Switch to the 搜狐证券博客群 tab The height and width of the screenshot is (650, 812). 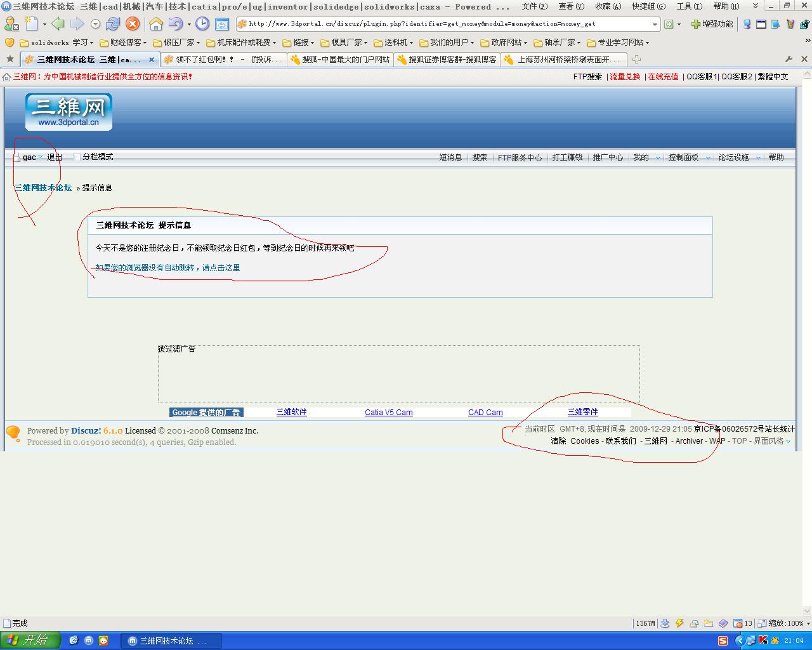tap(446, 60)
